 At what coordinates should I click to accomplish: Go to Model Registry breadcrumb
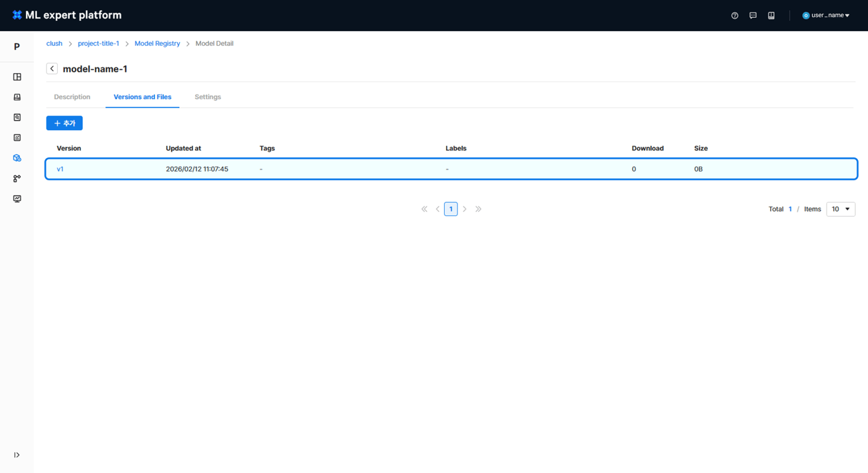point(158,44)
